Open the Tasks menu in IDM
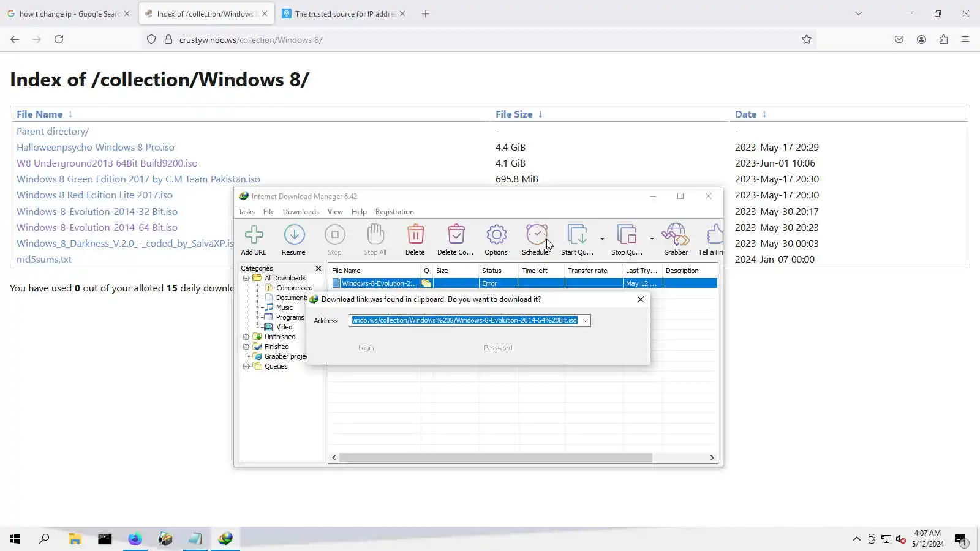 [x=246, y=212]
